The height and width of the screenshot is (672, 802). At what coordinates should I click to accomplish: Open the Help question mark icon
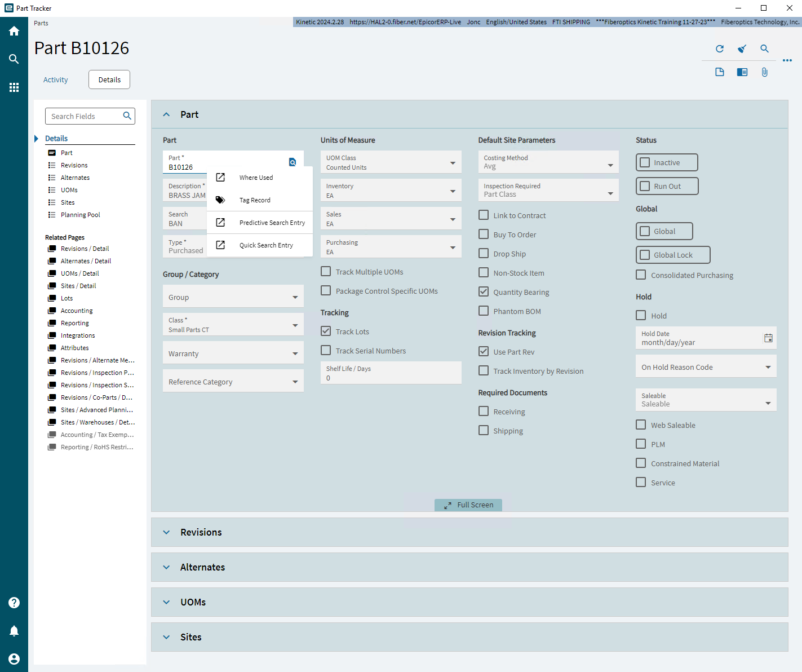click(14, 603)
